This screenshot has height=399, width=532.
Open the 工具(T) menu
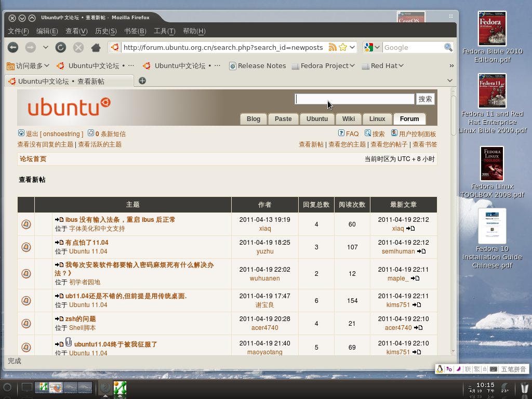click(x=165, y=31)
